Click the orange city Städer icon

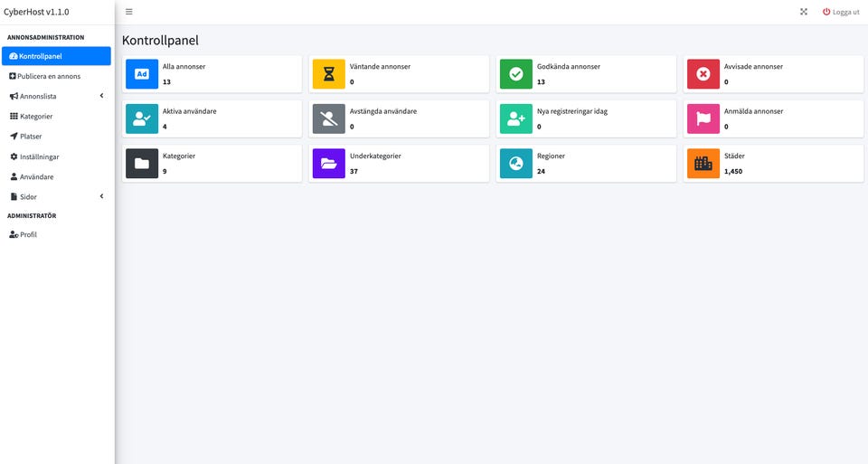(703, 164)
